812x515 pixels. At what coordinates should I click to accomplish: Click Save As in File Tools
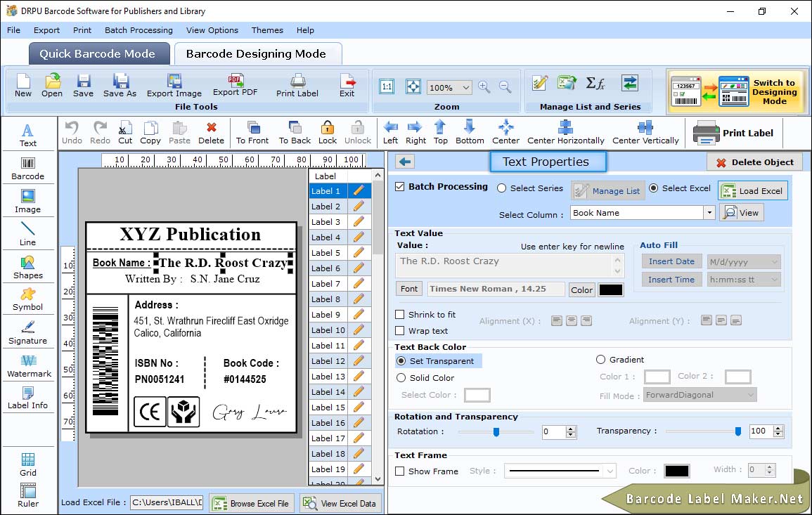coord(120,86)
